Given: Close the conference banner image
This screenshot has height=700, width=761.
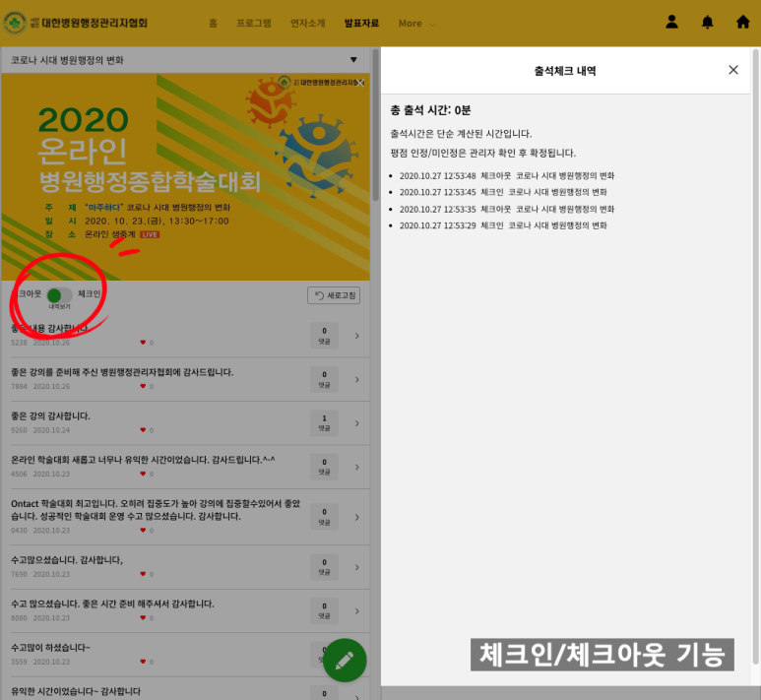Looking at the screenshot, I should [360, 83].
